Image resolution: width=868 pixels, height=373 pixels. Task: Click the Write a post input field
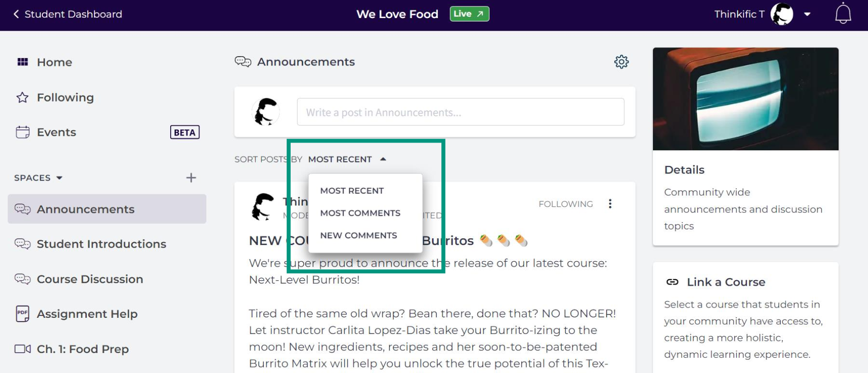coord(460,112)
